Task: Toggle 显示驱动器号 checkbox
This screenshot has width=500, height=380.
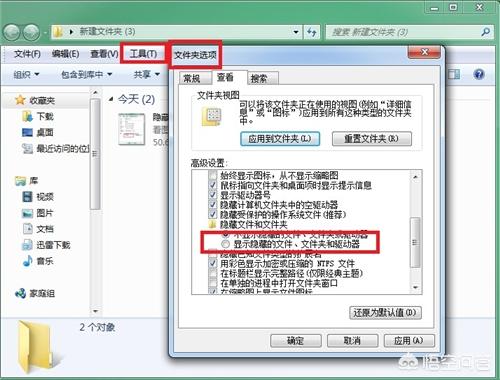Action: click(x=213, y=195)
